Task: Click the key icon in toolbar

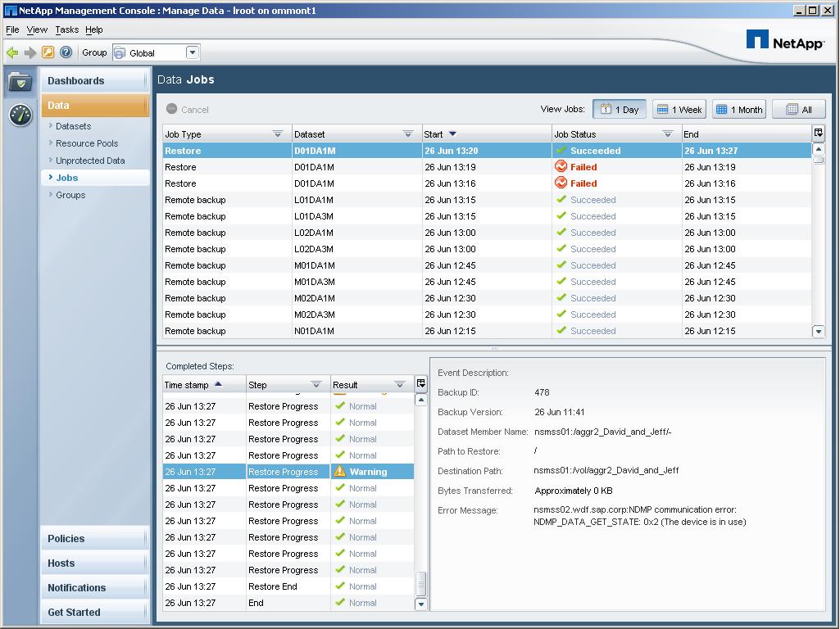Action: [48, 52]
